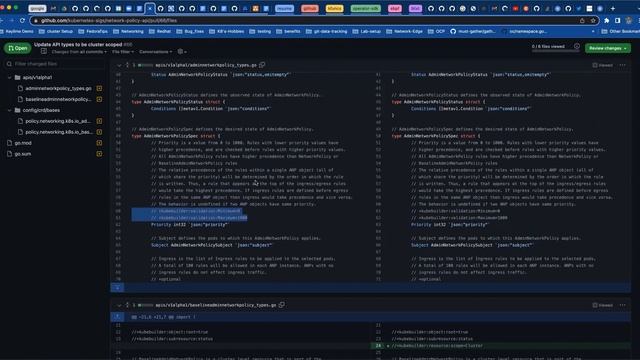The image size is (640, 360).
Task: Open a new browser tab
Action: click(613, 8)
